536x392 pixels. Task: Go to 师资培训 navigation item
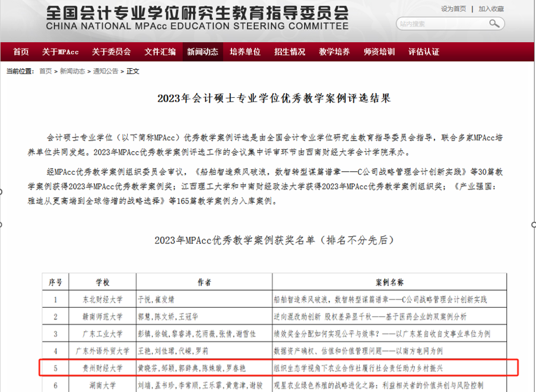pyautogui.click(x=379, y=52)
